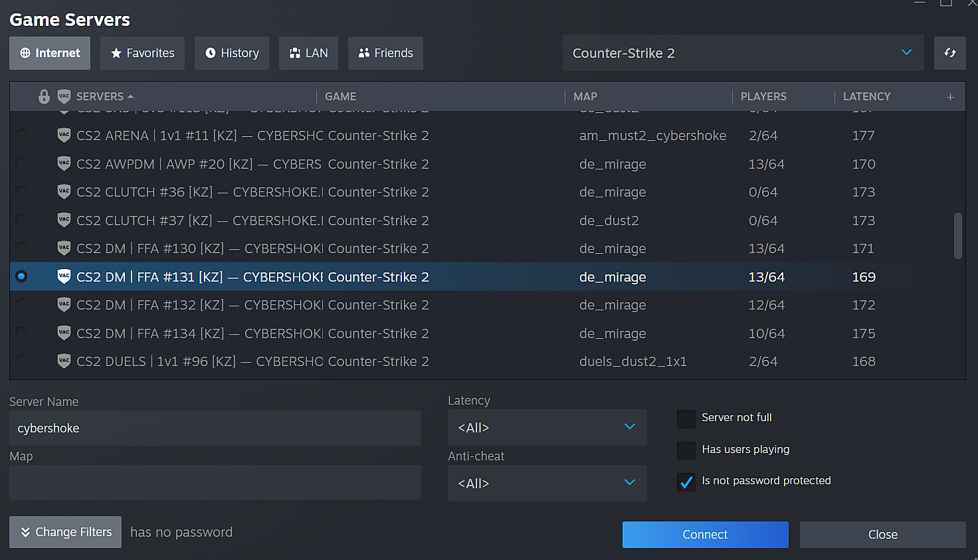Viewport: 978px width, 560px height.
Task: Check the Has users playing option
Action: pyautogui.click(x=686, y=450)
